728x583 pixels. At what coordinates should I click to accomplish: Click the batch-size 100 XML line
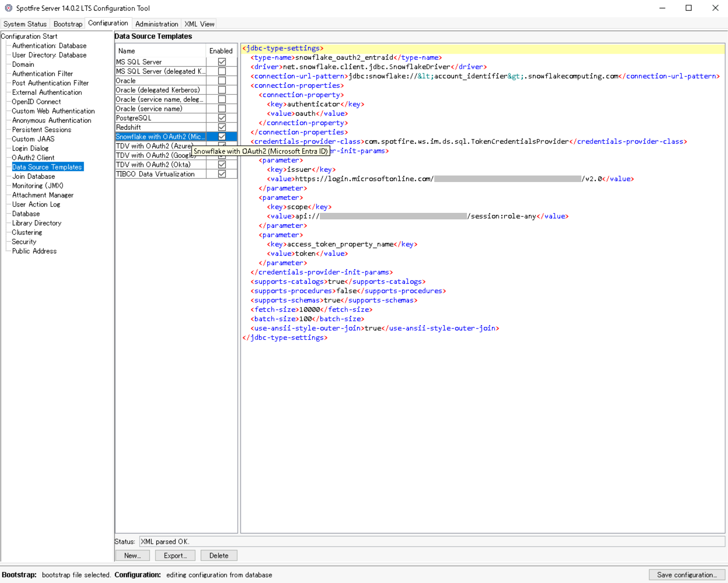(307, 319)
